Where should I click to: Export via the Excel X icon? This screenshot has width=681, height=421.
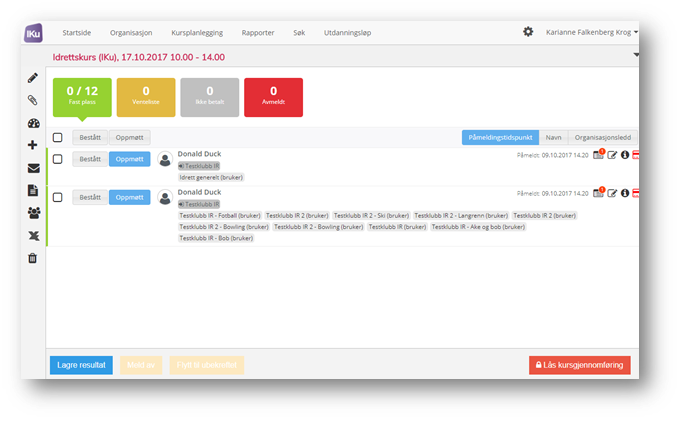(33, 235)
